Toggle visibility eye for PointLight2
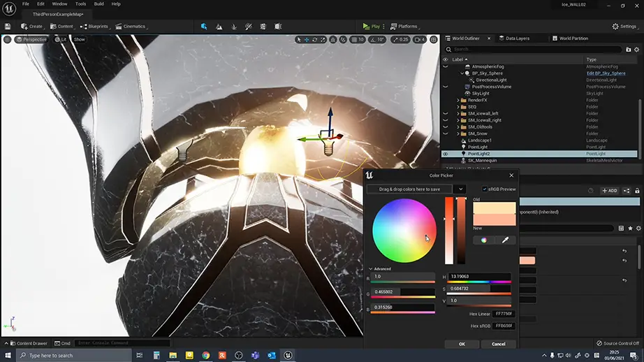The height and width of the screenshot is (362, 644). coord(446,154)
